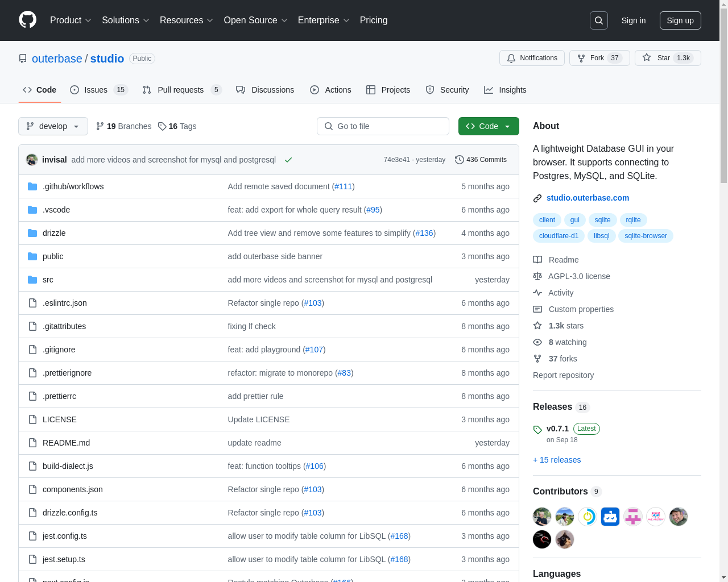
Task: Expand the Open Source menu
Action: click(256, 20)
